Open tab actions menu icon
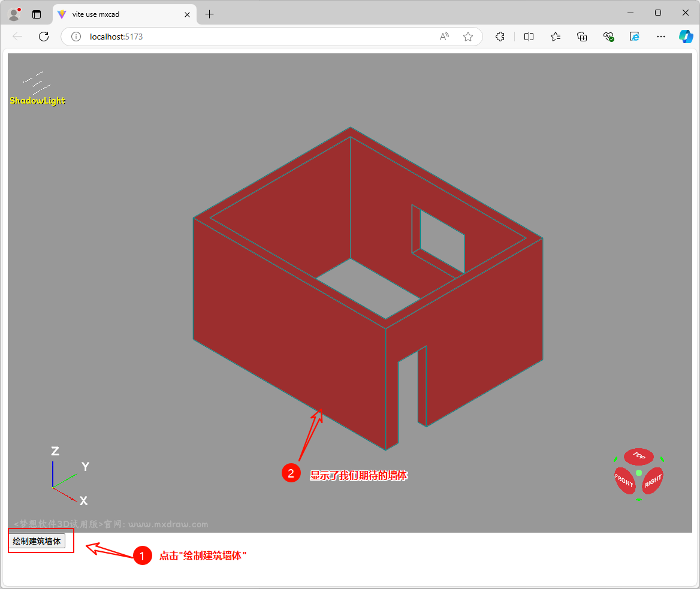This screenshot has width=700, height=589. tap(37, 14)
